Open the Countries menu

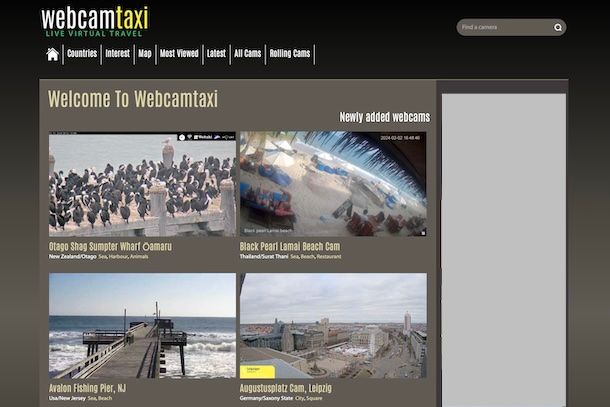click(82, 54)
